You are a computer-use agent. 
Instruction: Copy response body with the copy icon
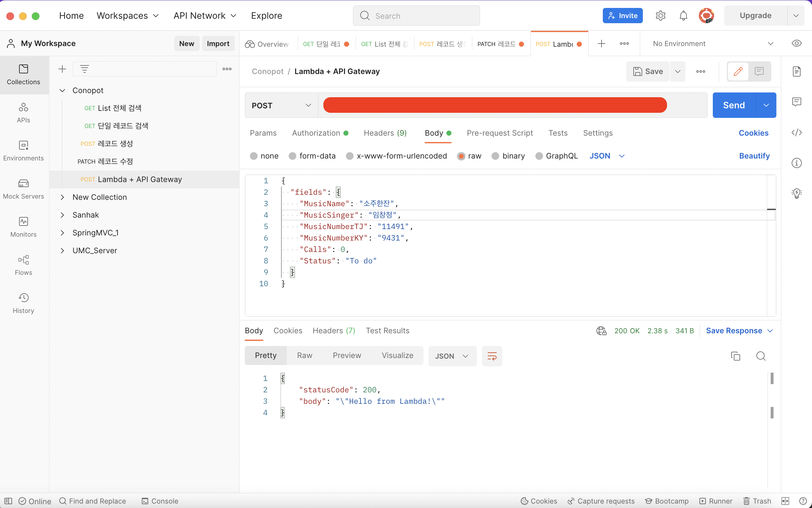(735, 356)
